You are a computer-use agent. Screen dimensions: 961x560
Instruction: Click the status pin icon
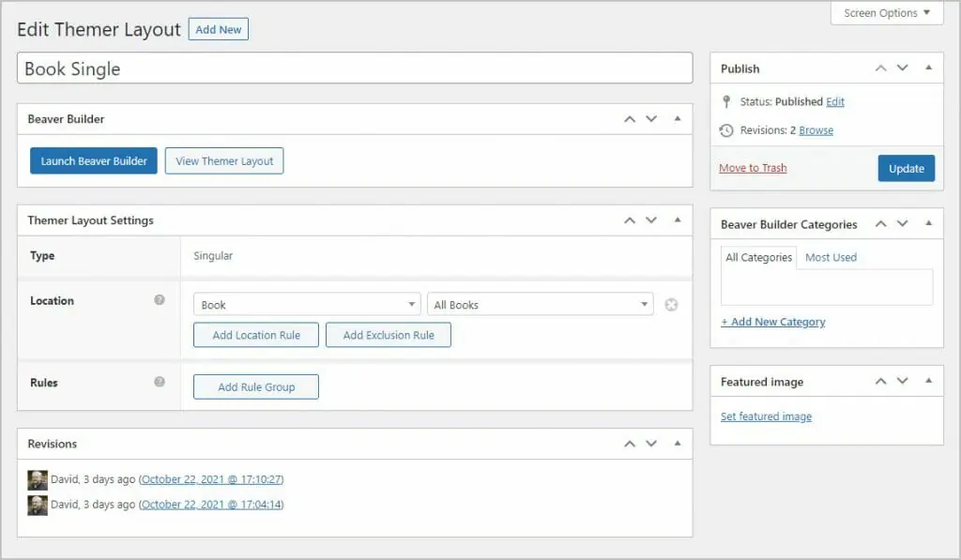(x=726, y=101)
